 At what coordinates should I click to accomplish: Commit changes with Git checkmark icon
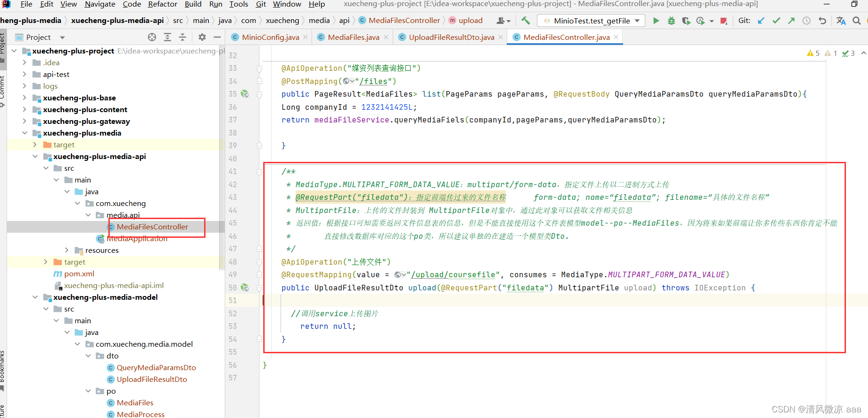[777, 21]
